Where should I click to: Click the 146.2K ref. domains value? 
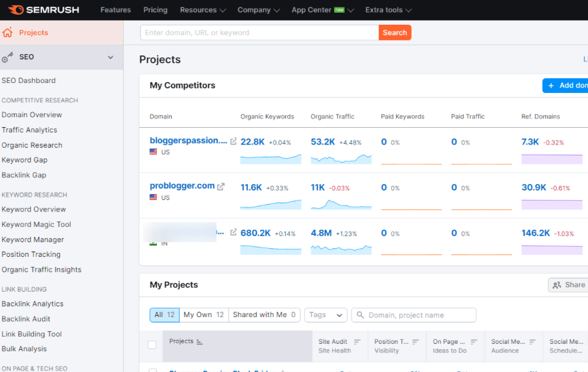pyautogui.click(x=535, y=233)
